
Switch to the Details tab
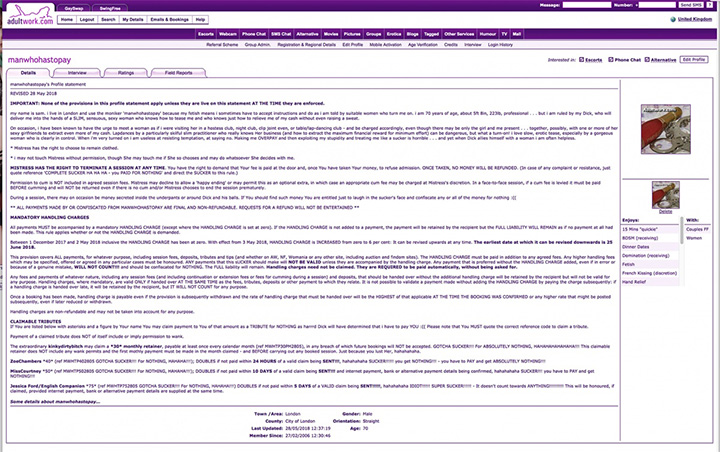[x=28, y=73]
